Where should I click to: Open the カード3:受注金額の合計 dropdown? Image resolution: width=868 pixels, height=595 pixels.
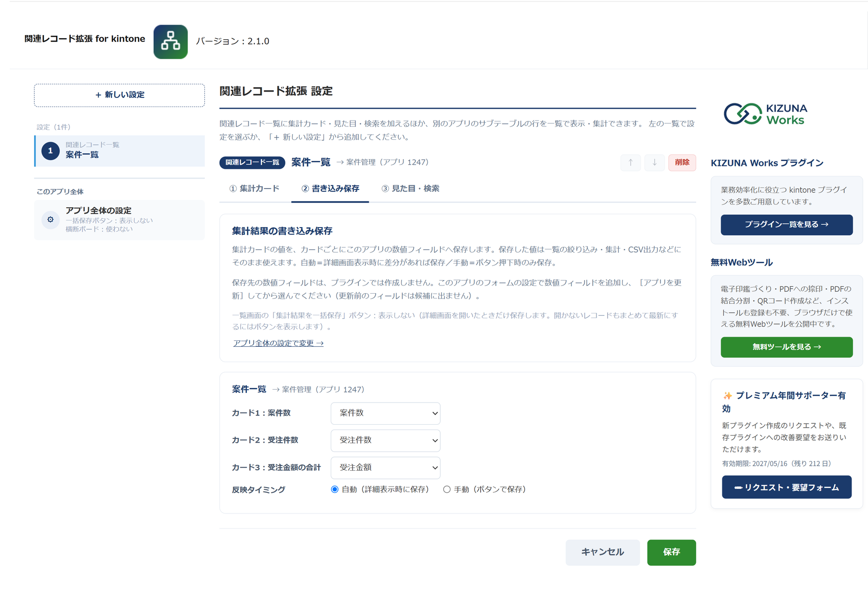coord(385,468)
